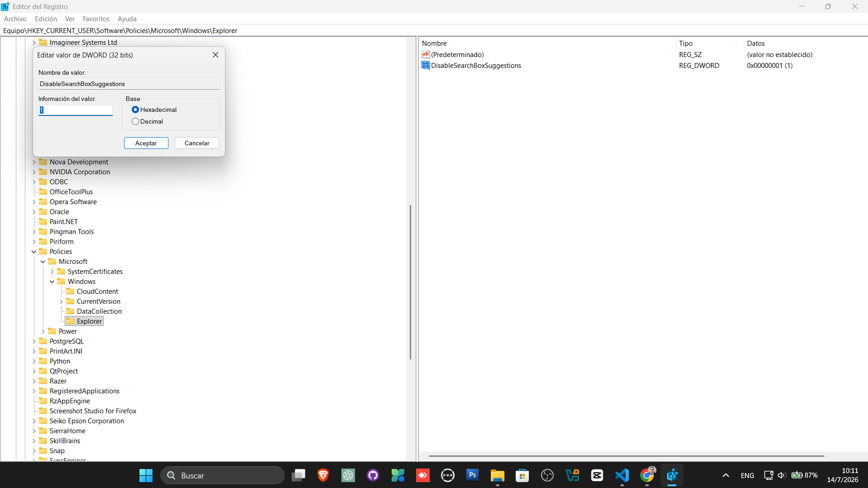Image resolution: width=868 pixels, height=488 pixels.
Task: Click the Tipo column header
Action: 710,43
